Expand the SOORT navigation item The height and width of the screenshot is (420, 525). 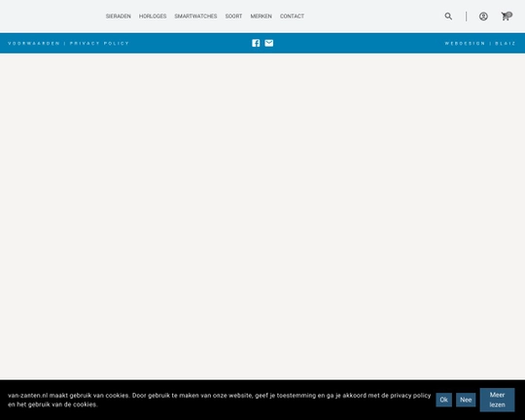click(x=233, y=17)
